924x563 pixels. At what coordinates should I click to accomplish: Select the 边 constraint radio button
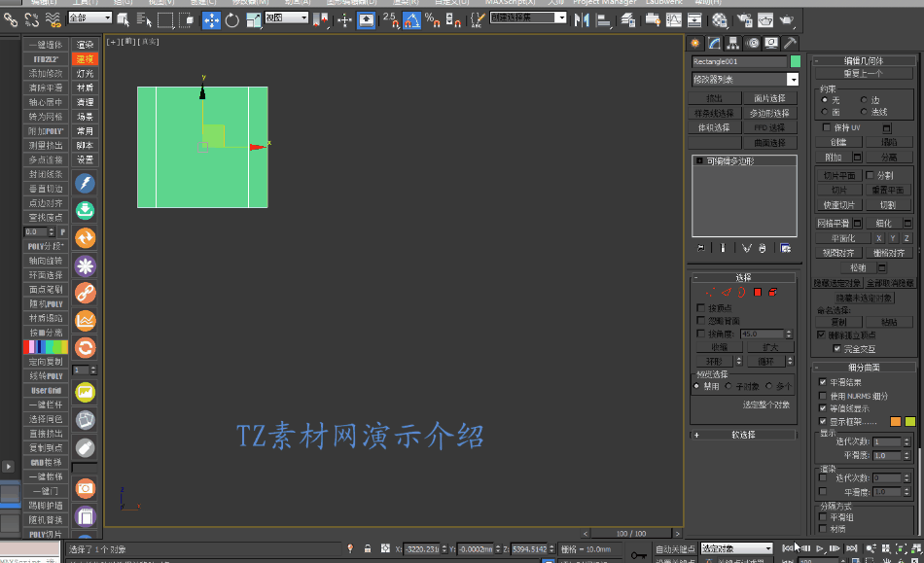pos(864,100)
